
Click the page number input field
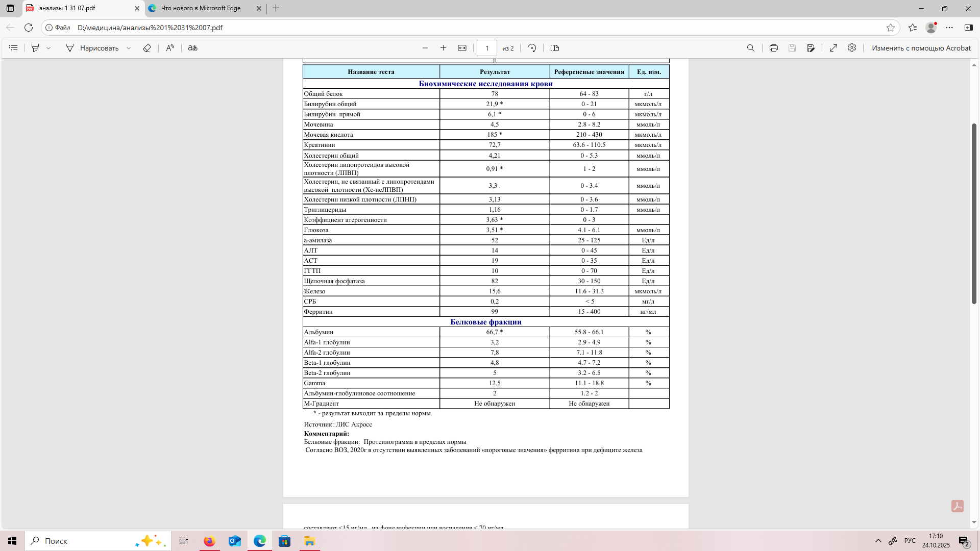click(486, 48)
